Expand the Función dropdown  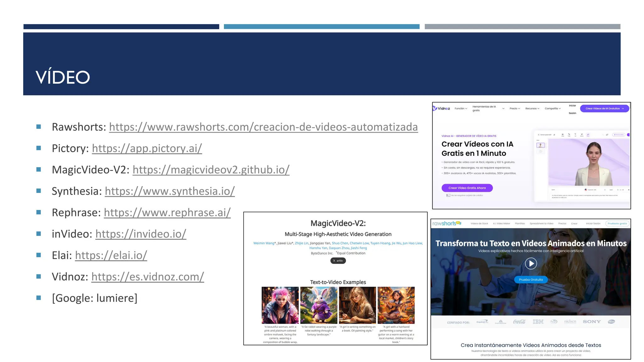[x=461, y=108]
